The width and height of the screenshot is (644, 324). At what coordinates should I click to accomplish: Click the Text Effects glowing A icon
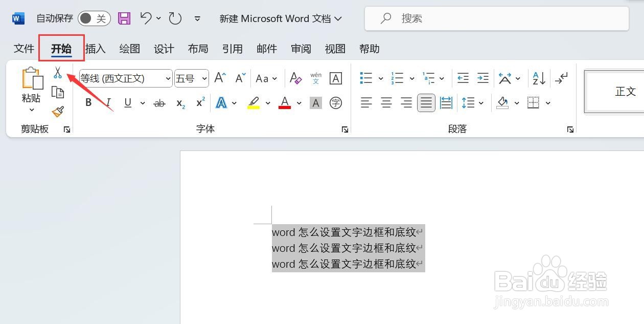(221, 103)
